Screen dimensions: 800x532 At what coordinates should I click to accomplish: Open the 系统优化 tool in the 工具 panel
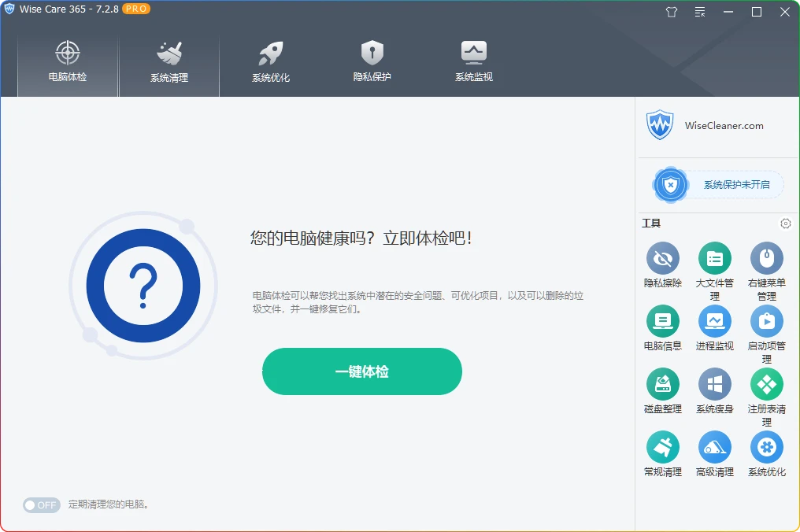pyautogui.click(x=766, y=455)
